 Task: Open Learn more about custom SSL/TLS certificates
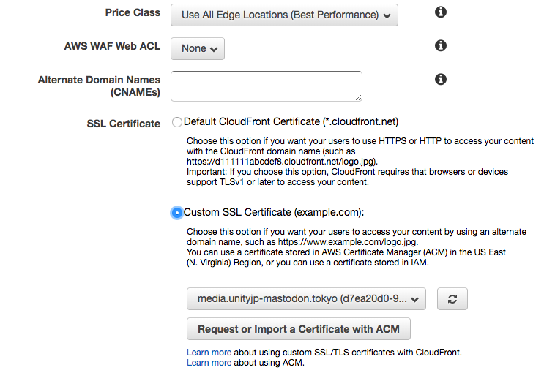[x=209, y=353]
